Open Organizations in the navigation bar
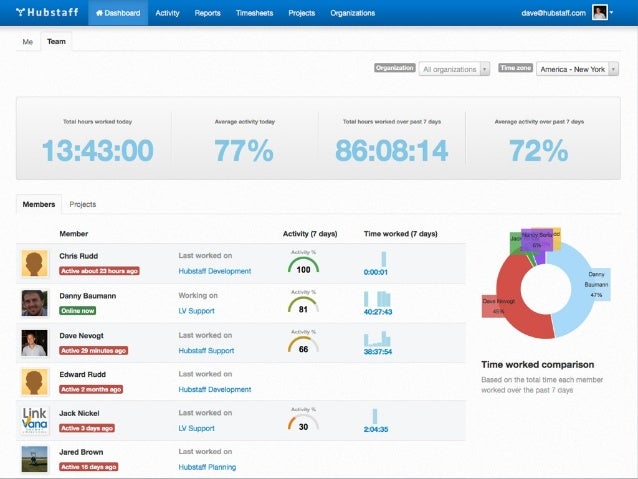The image size is (638, 479). (x=353, y=13)
